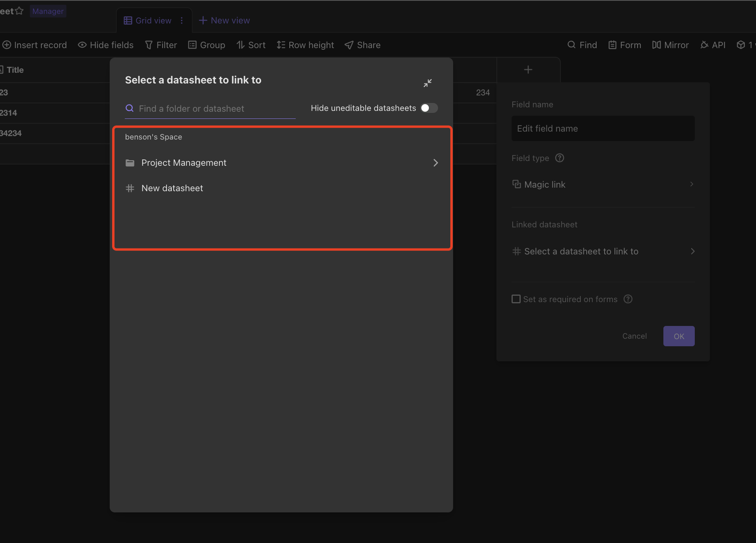Click the linked datasheet hash icon
The height and width of the screenshot is (543, 756).
tap(517, 251)
